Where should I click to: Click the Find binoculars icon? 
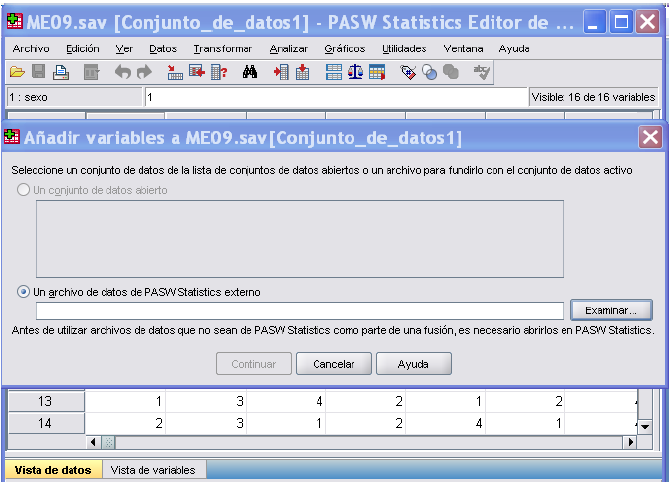[250, 72]
